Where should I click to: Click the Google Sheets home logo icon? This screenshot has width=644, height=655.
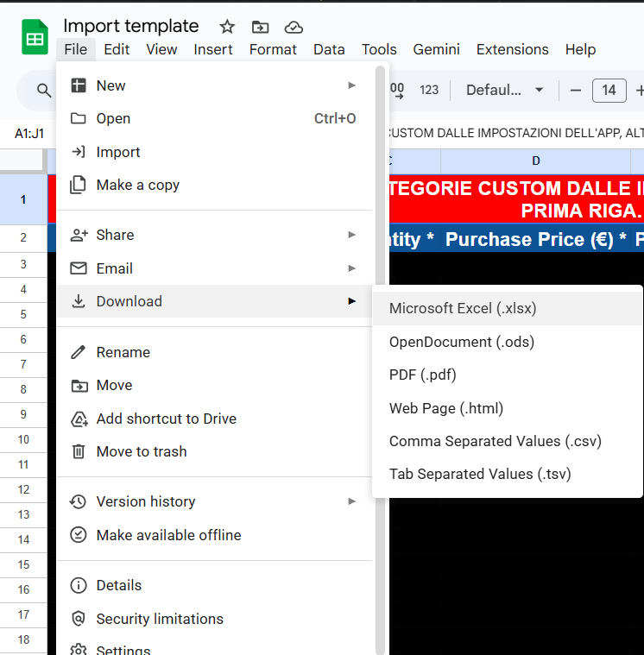pyautogui.click(x=35, y=38)
